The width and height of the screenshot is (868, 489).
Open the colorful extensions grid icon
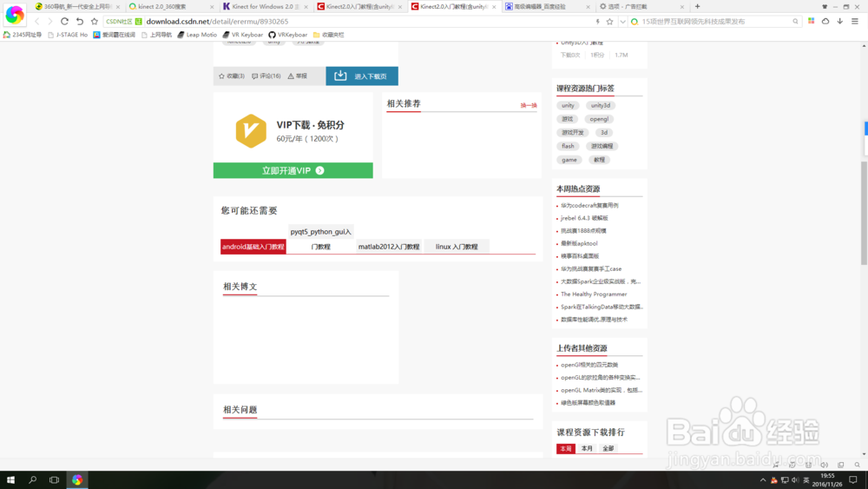click(x=812, y=21)
